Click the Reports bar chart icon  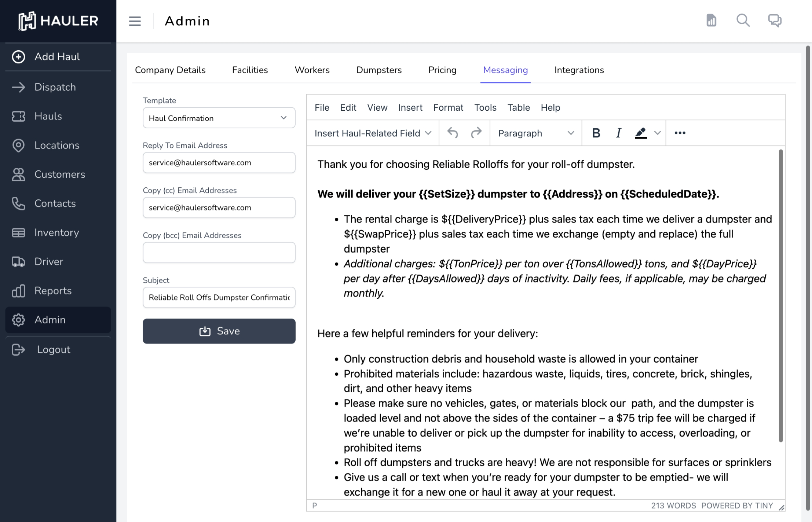(x=18, y=291)
